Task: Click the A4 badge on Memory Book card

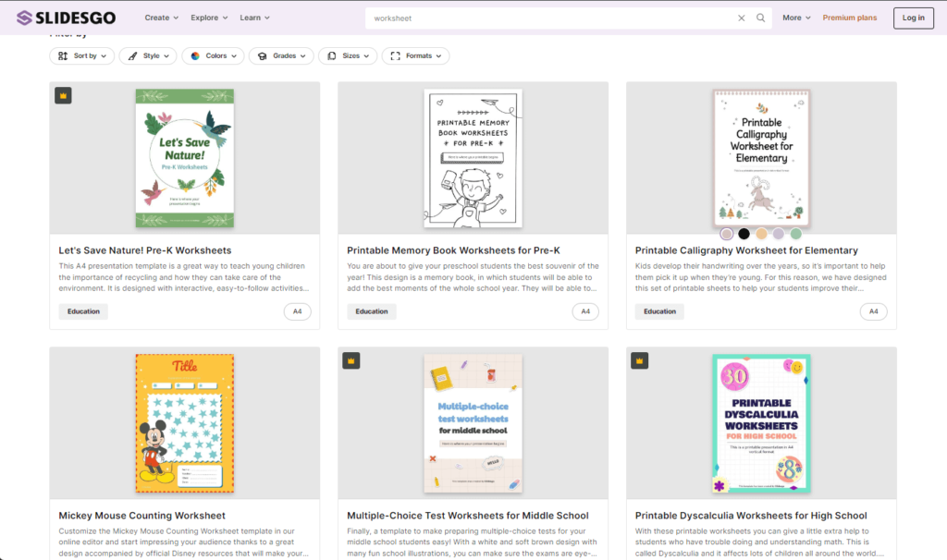Action: pos(584,311)
